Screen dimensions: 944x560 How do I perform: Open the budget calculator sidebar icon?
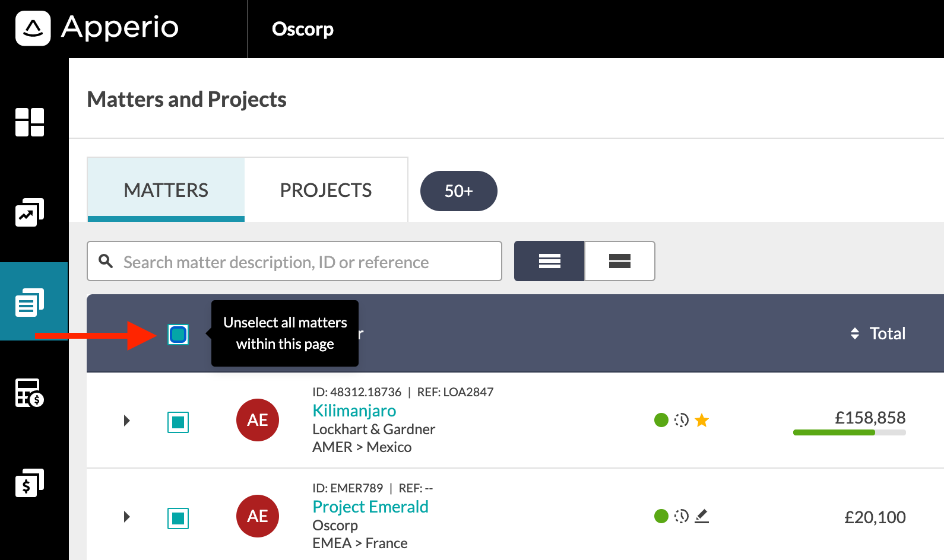tap(30, 393)
